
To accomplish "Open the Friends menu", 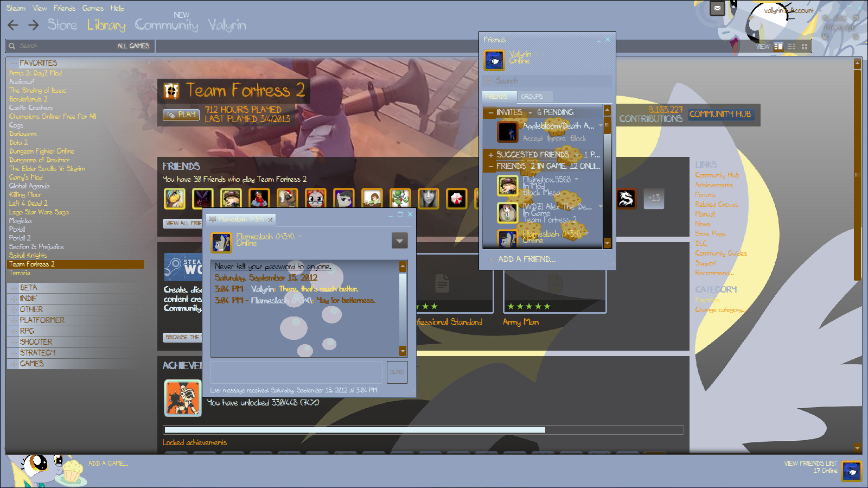I will pos(65,8).
